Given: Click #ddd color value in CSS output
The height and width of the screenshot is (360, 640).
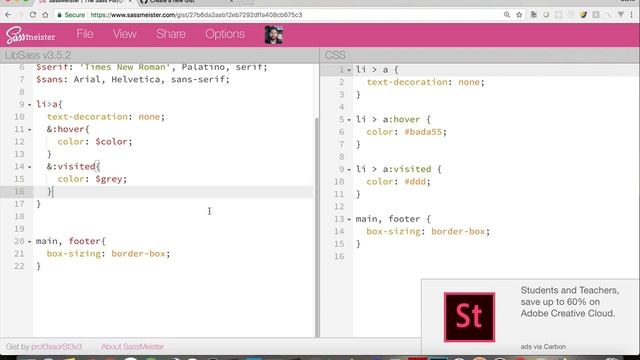Looking at the screenshot, I should [x=415, y=182].
